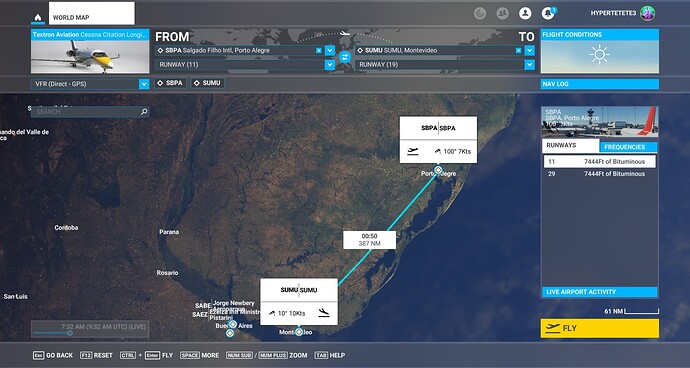Switch to the RUNWAYS tab
Screen dimensions: 690x368
[x=570, y=145]
